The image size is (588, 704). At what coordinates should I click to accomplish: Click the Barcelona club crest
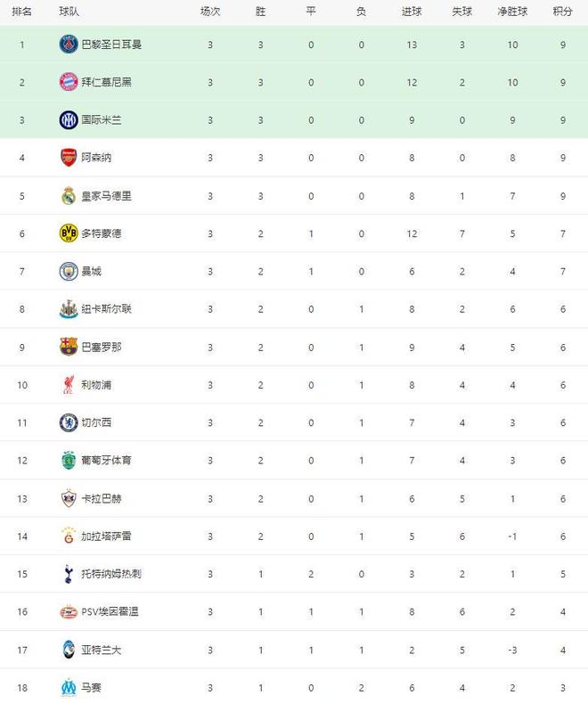(x=69, y=347)
